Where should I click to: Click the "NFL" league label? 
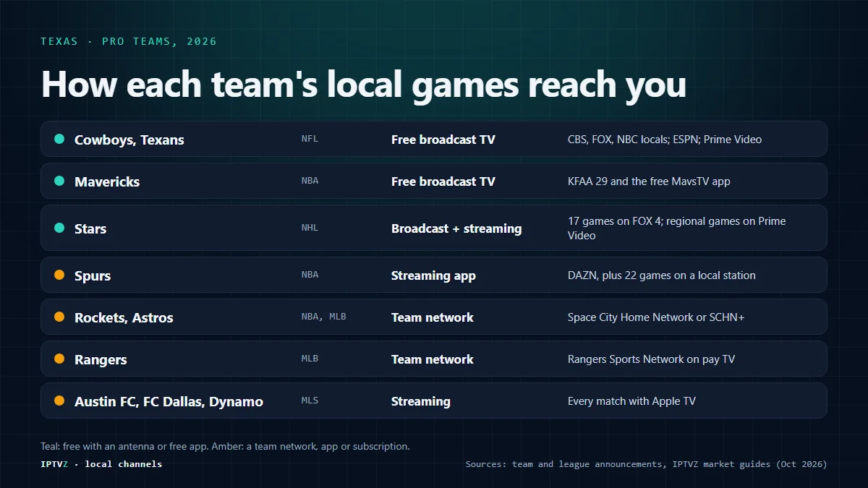[310, 139]
